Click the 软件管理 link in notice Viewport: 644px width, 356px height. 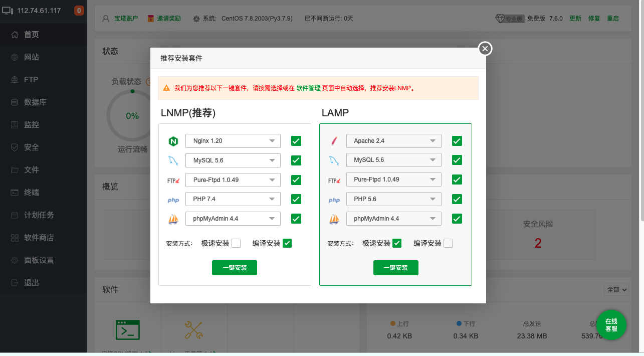(x=308, y=88)
